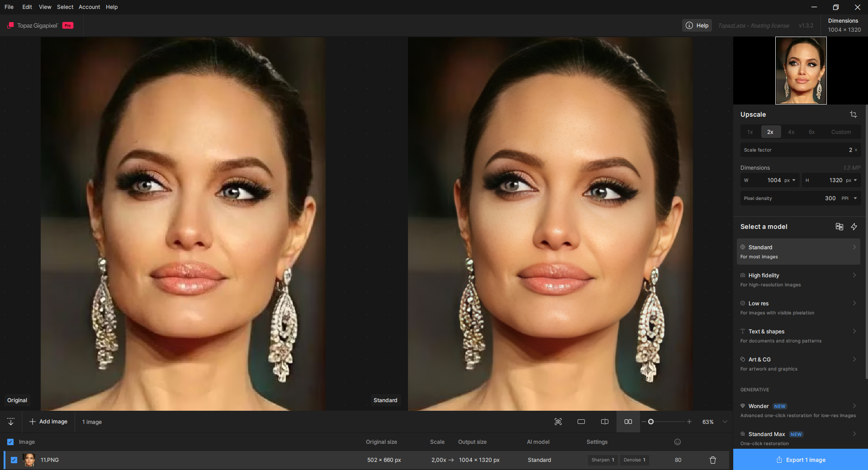
Task: Click the crop icon beside Upscale
Action: [853, 114]
